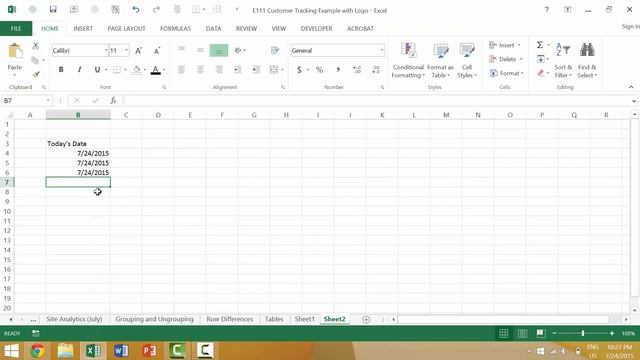
Task: Open the Format cells dropdown
Action: [x=507, y=73]
